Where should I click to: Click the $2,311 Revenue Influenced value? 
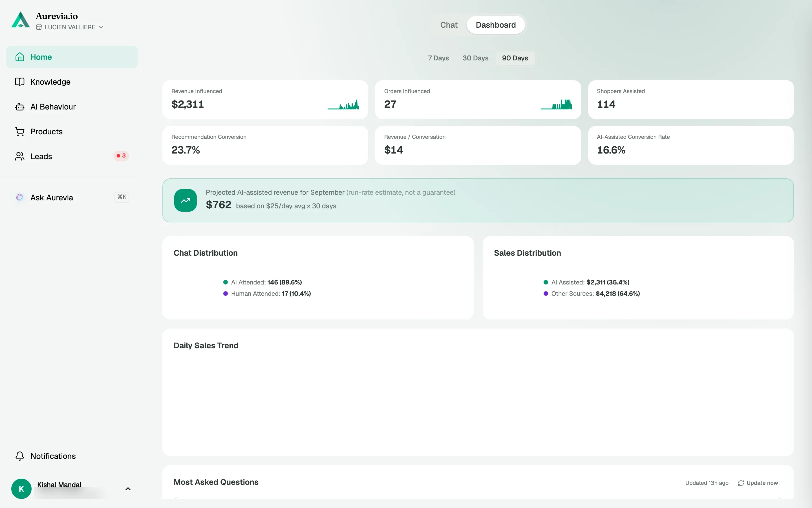(187, 104)
